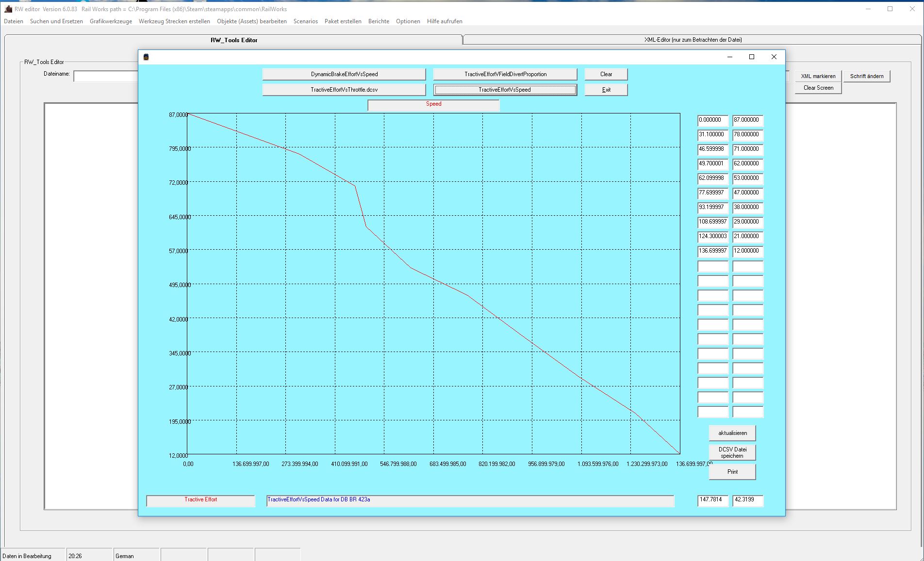Switch to the XML-Editor tab

click(x=693, y=40)
